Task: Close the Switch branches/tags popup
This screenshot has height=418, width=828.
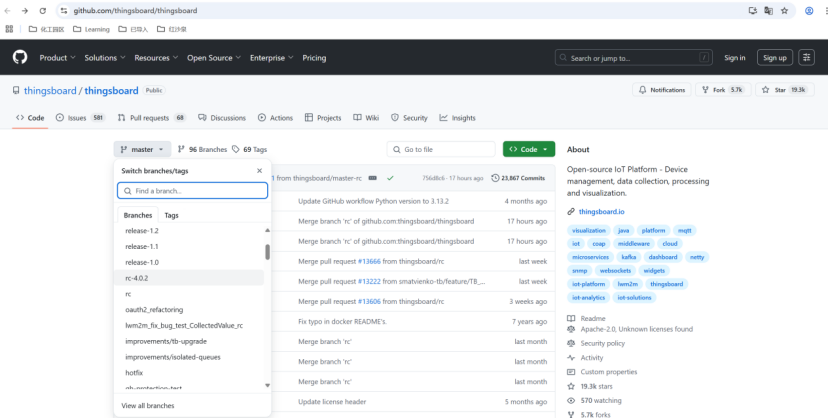Action: pyautogui.click(x=259, y=170)
